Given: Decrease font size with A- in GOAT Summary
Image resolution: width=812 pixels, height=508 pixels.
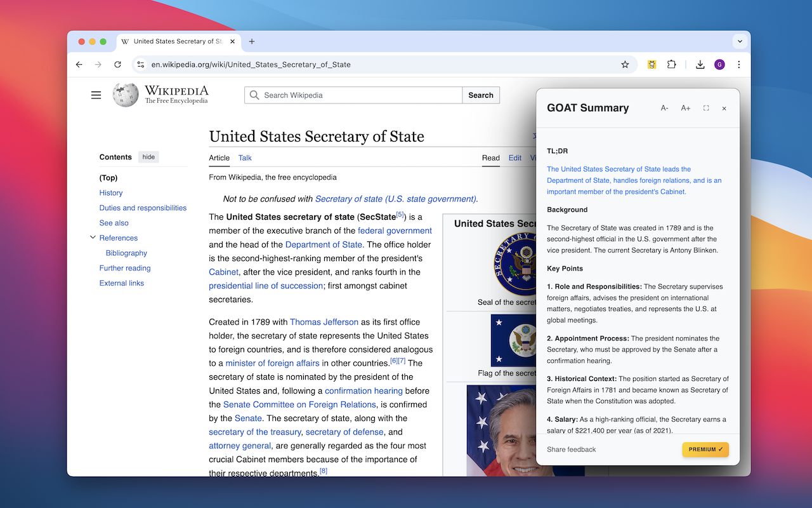Looking at the screenshot, I should click(x=664, y=108).
